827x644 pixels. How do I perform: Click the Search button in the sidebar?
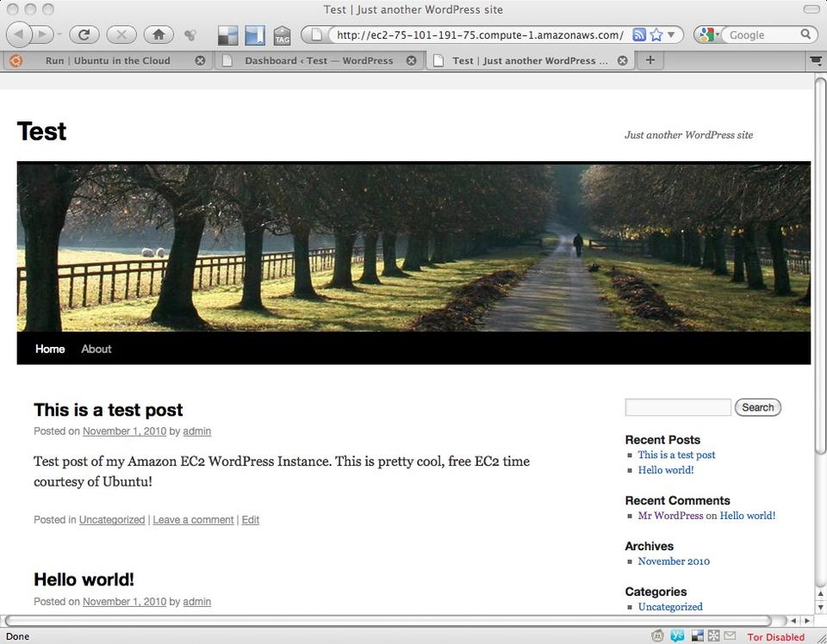click(x=757, y=407)
